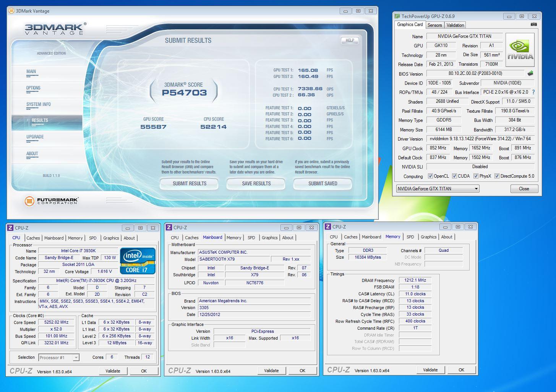Click OK in Mainboard CPU-Z window
The width and height of the screenshot is (556, 392).
pos(302,371)
